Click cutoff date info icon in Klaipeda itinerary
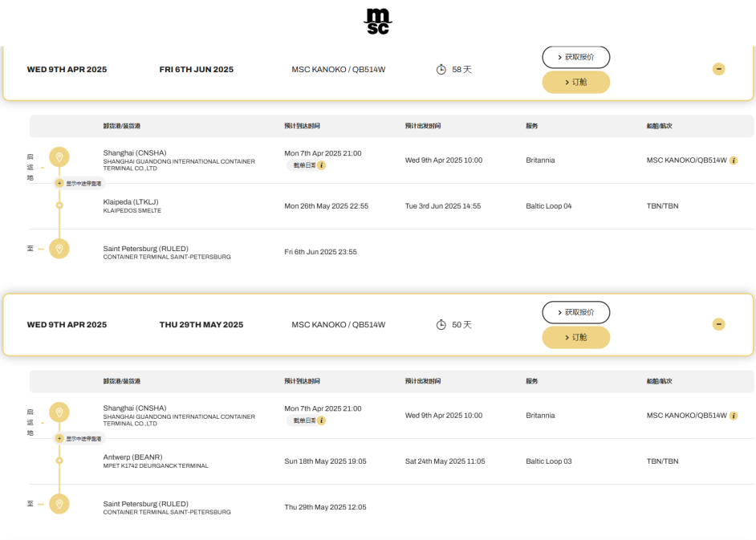 321,165
